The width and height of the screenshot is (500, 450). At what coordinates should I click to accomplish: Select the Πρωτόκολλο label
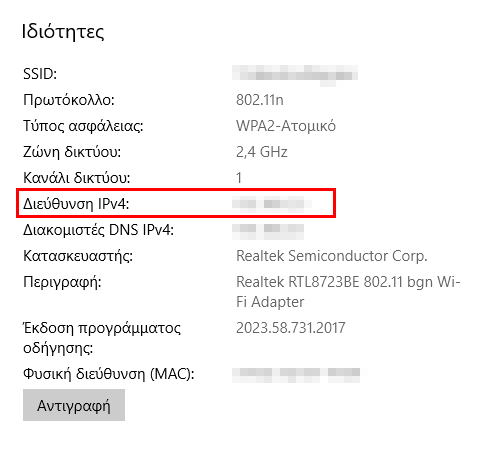(x=69, y=100)
